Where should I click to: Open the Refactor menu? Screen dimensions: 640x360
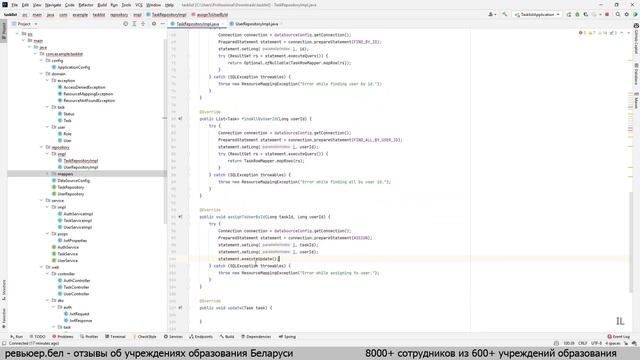[86, 5]
